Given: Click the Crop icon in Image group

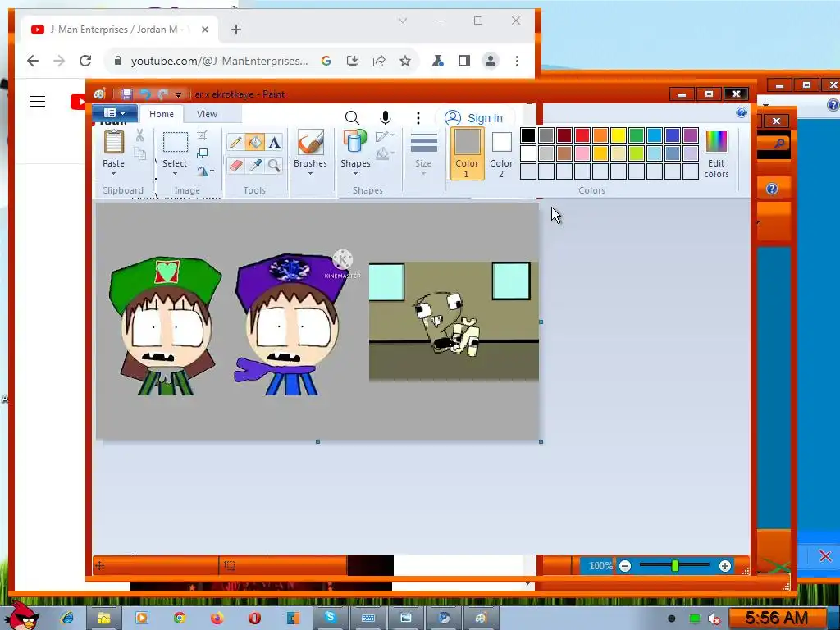Looking at the screenshot, I should [202, 135].
